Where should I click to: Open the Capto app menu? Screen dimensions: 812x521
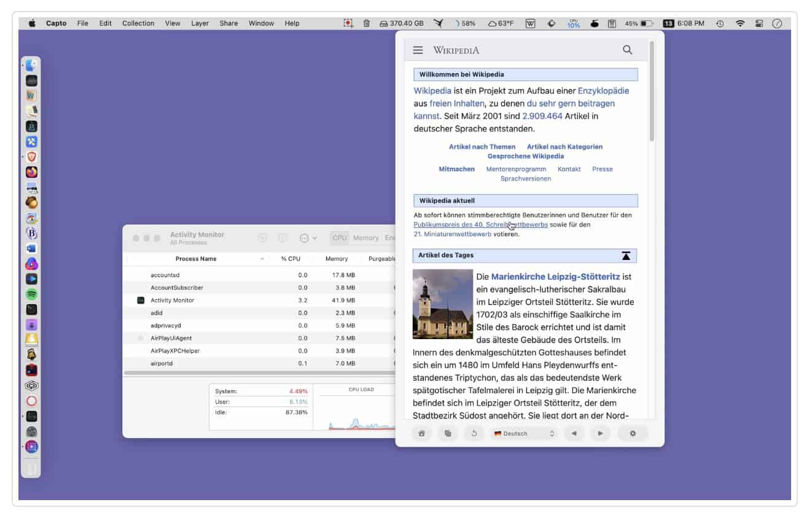[x=56, y=23]
